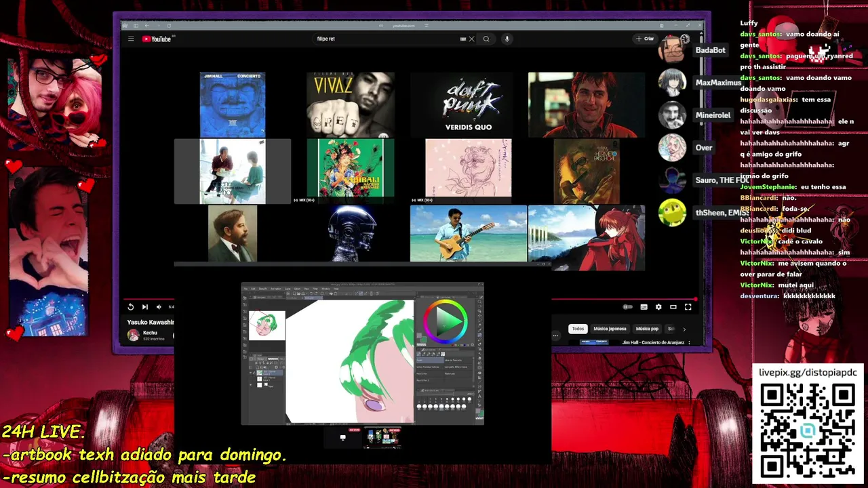Screen dimensions: 868x488
Task: Toggle the browser sidebar panel icon
Action: 136,26
